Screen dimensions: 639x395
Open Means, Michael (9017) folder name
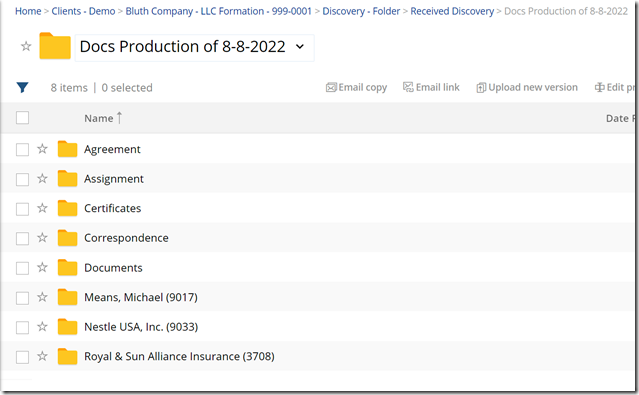141,297
